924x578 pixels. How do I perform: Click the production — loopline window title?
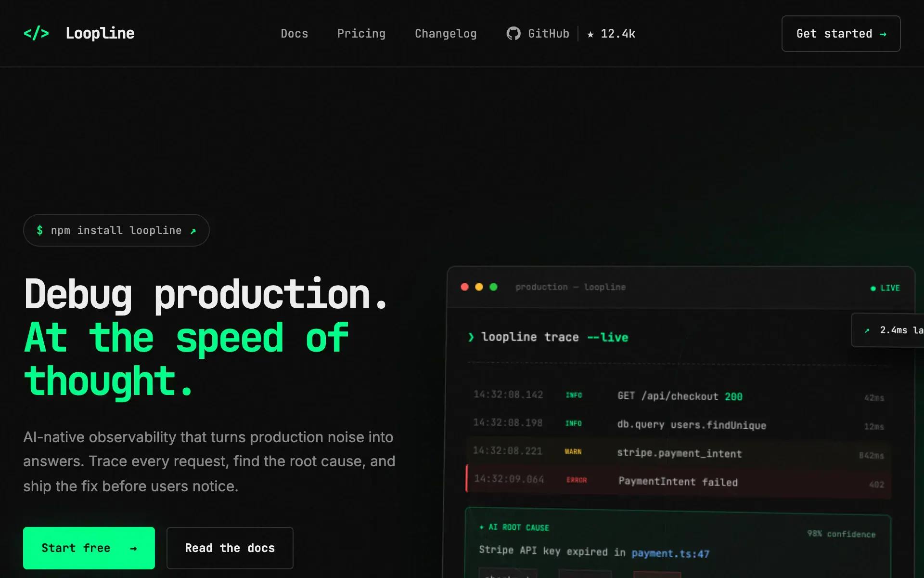click(x=571, y=287)
